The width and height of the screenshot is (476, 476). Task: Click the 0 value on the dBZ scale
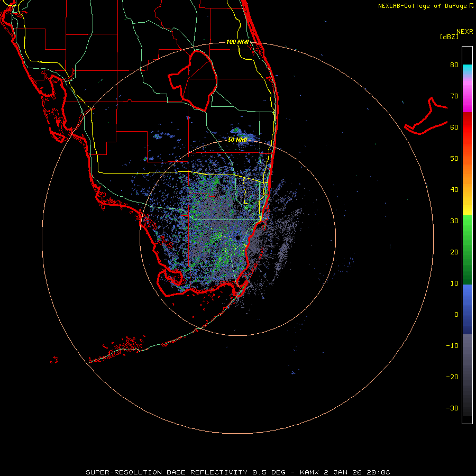[456, 315]
